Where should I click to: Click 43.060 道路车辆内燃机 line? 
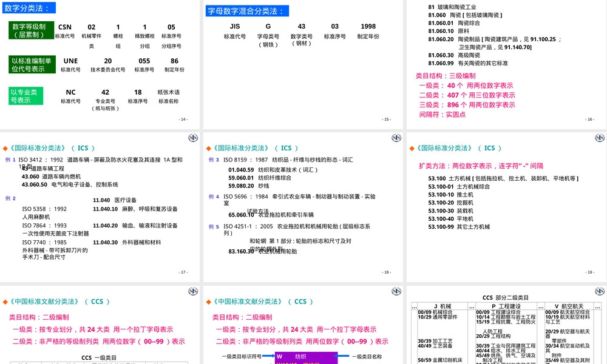(51, 177)
